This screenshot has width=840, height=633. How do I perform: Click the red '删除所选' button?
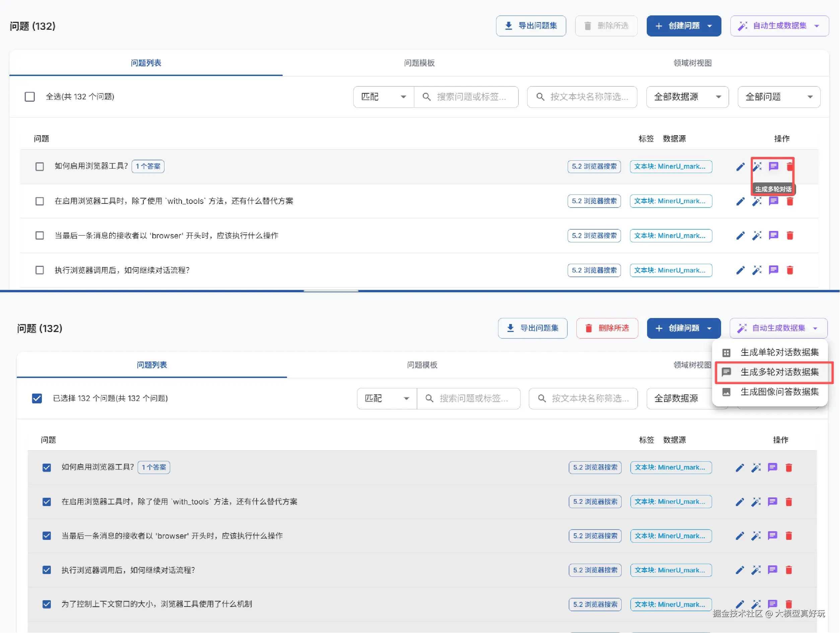click(x=607, y=328)
